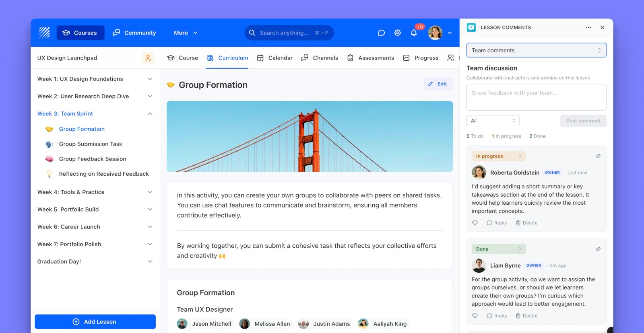The height and width of the screenshot is (333, 644).
Task: Open the three-dot options in Lesson Comments
Action: click(x=588, y=27)
